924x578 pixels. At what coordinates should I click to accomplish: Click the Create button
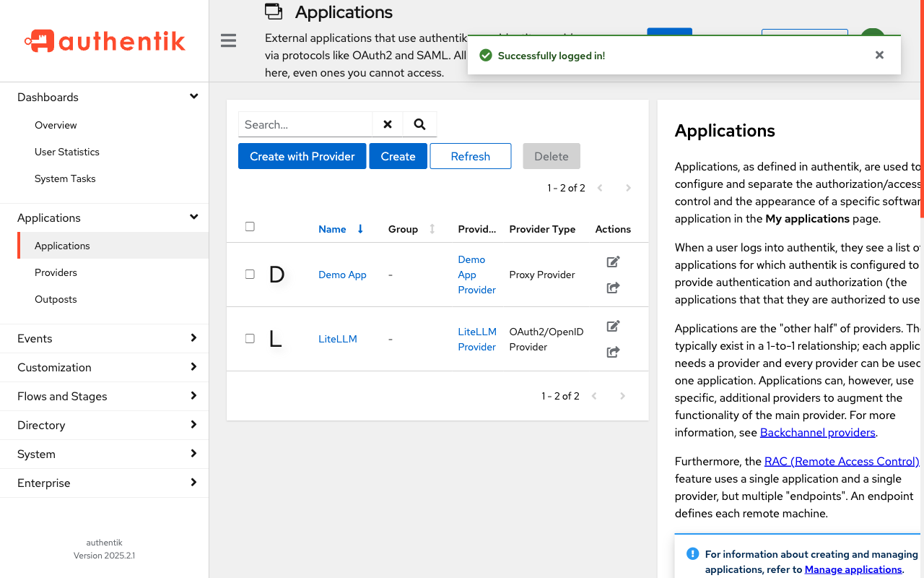398,156
